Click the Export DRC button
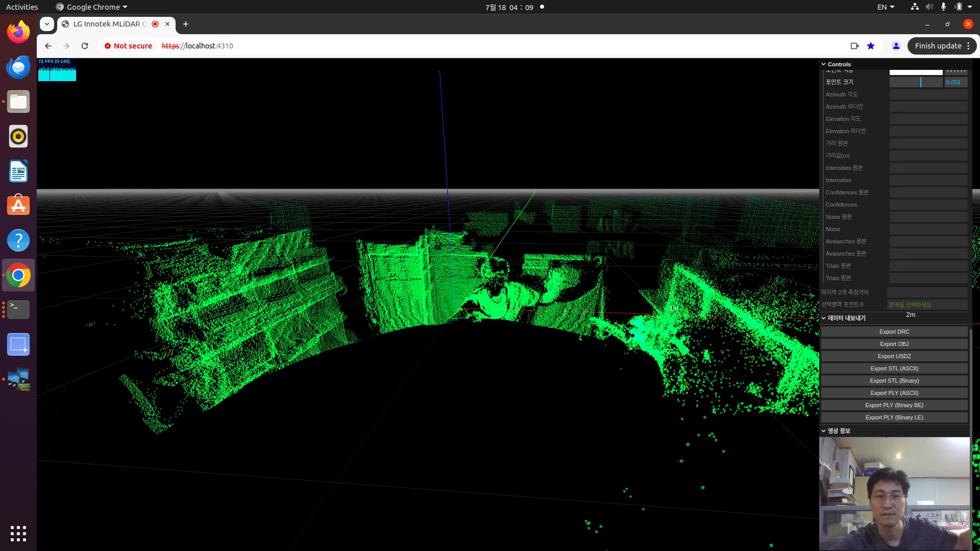The image size is (980, 551). click(x=894, y=332)
